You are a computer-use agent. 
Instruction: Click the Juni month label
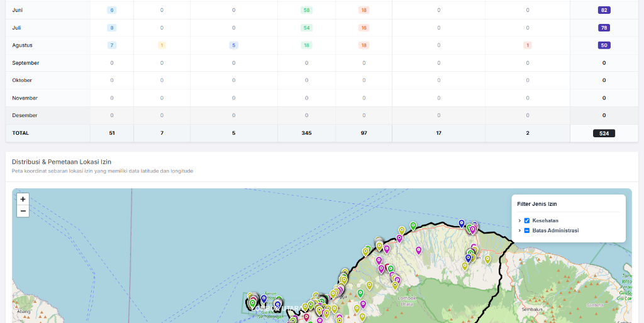click(17, 10)
